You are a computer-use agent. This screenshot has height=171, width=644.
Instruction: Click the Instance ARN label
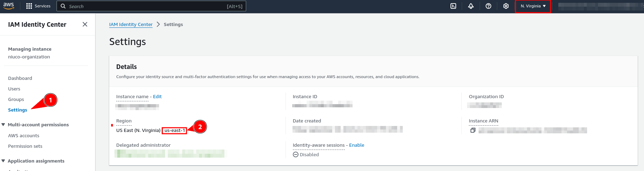pos(484,121)
